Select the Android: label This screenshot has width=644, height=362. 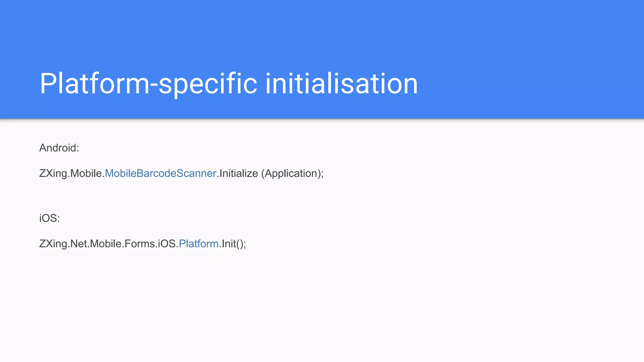[59, 148]
